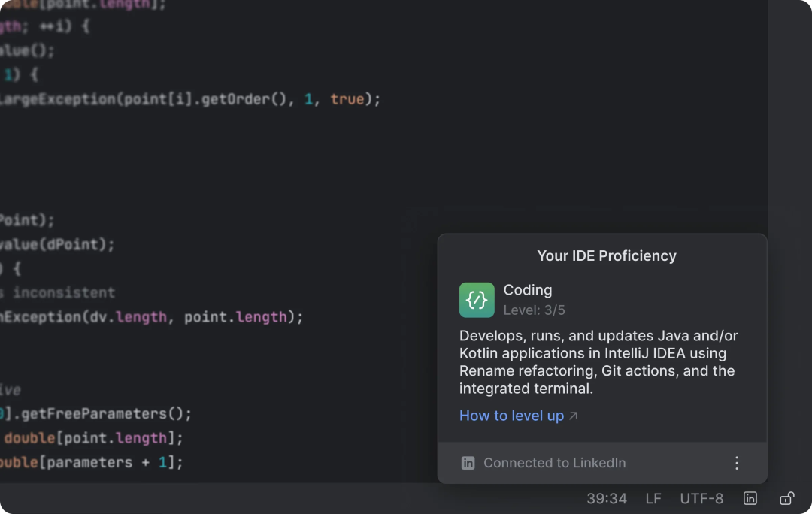The image size is (812, 514).
Task: Click the code line 'double[parameters + 1];'
Action: 92,462
